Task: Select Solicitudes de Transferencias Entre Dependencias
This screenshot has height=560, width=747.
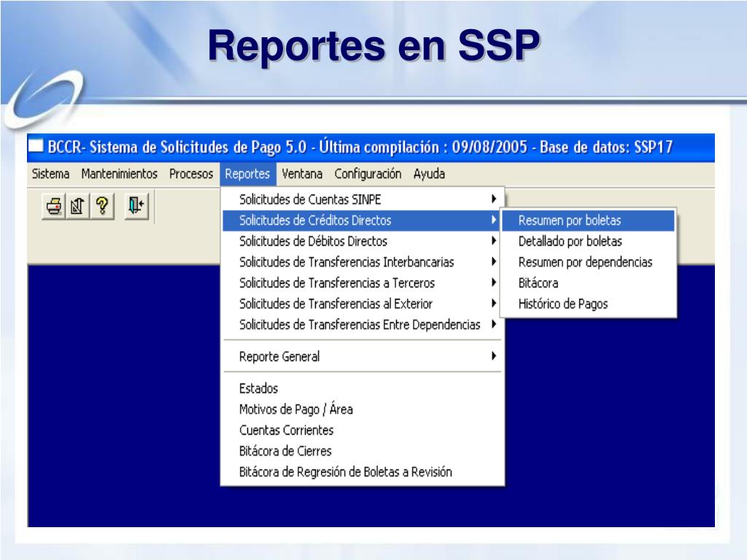Action: tap(363, 324)
